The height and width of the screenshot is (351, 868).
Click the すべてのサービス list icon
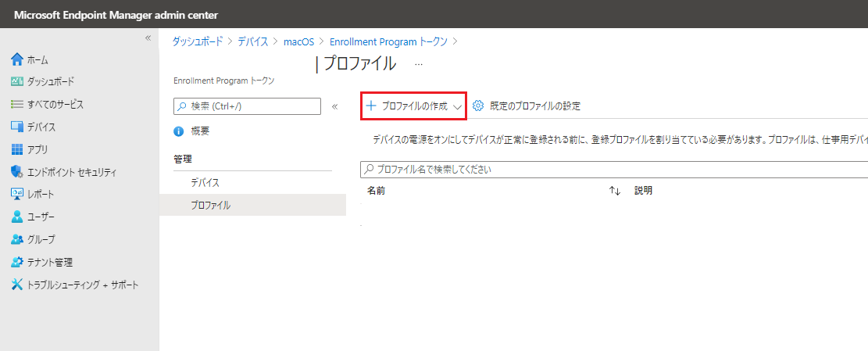click(x=17, y=104)
